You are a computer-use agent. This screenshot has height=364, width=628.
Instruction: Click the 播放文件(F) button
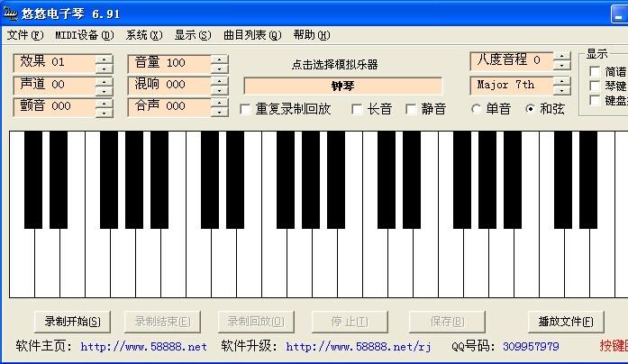[x=565, y=322]
